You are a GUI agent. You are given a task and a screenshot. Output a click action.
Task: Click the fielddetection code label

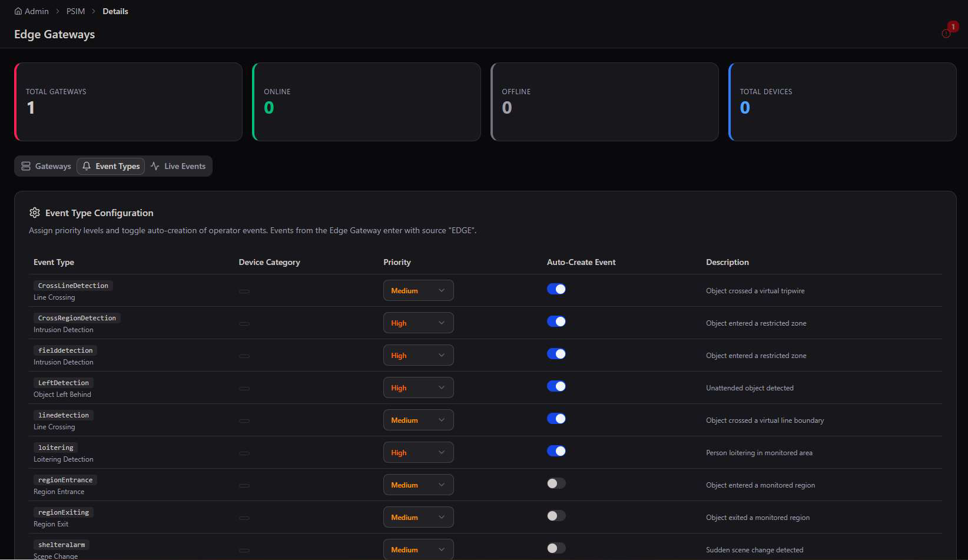point(65,350)
